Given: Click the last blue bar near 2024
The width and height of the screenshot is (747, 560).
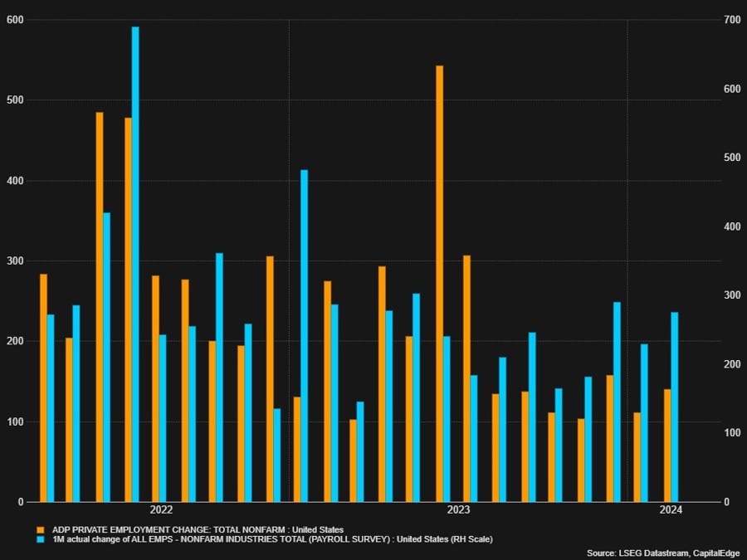Looking at the screenshot, I should [x=675, y=407].
